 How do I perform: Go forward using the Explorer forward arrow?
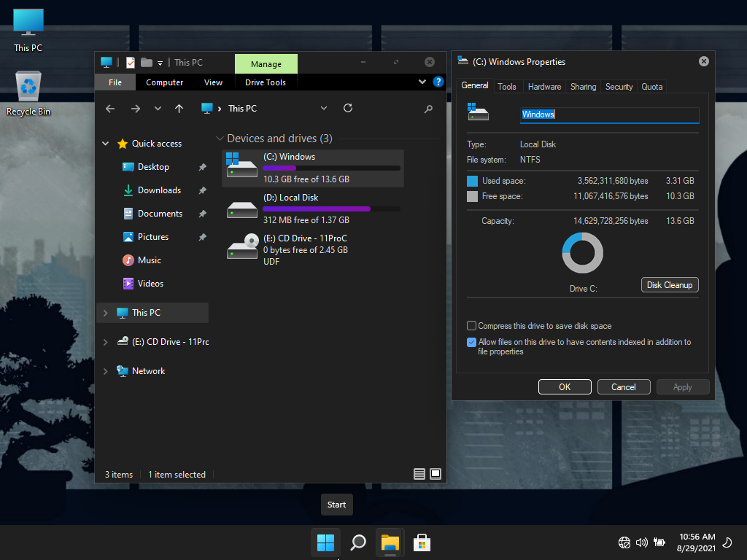point(136,109)
